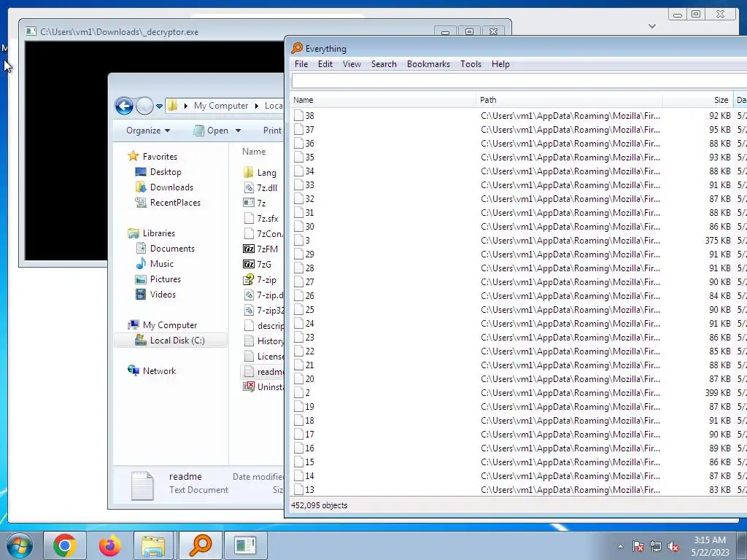Open the Tools menu in Everything
The height and width of the screenshot is (560, 747).
pos(471,64)
